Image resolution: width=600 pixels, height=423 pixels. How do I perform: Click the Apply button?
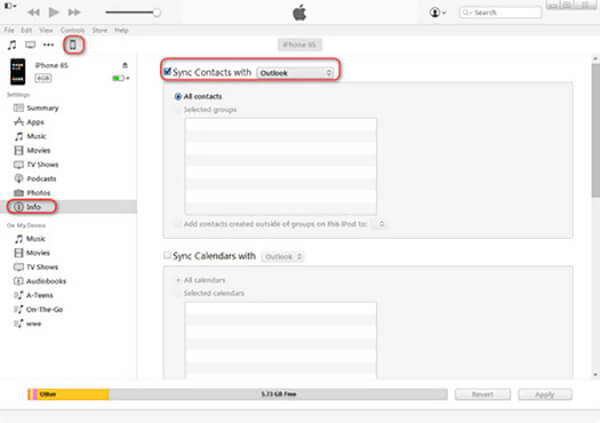tap(545, 394)
